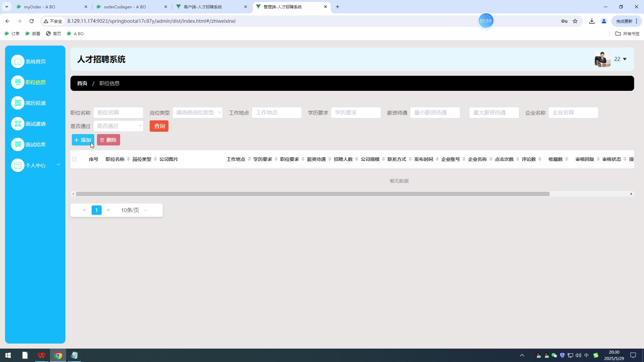Click the 简历投递 sidebar icon
This screenshot has width=644, height=362.
coord(18,103)
